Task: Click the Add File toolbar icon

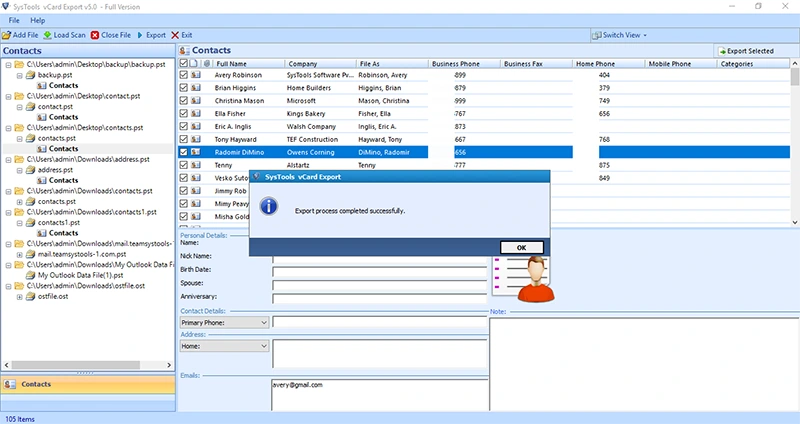Action: tap(6, 35)
